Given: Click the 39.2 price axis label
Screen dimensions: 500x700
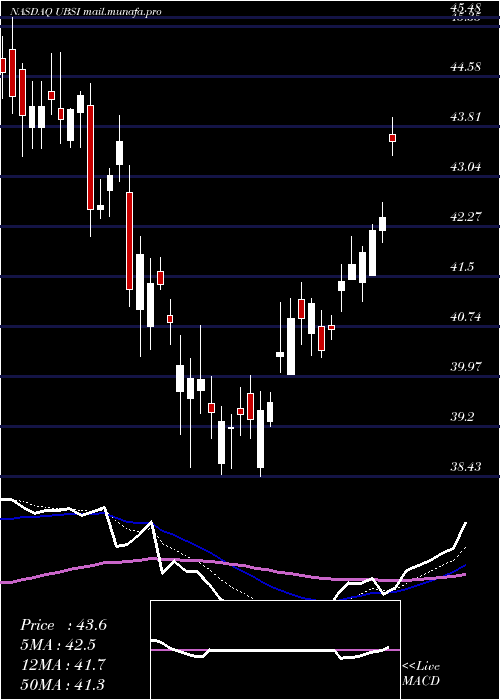Looking at the screenshot, I should point(463,417).
